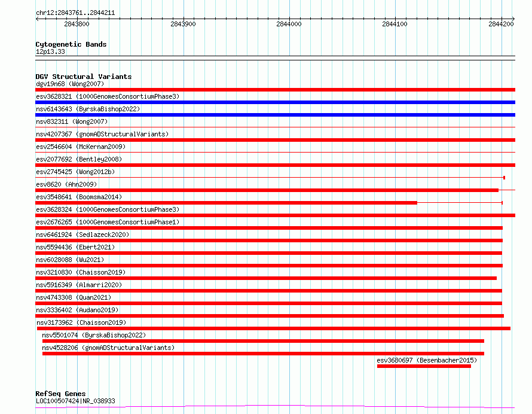Click ruler position 2844100
Screen dimensions: 532x414
click(395, 24)
